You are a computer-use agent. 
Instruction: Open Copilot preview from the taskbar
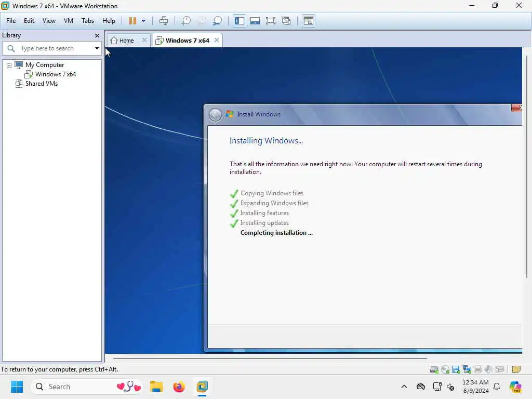pyautogui.click(x=515, y=387)
